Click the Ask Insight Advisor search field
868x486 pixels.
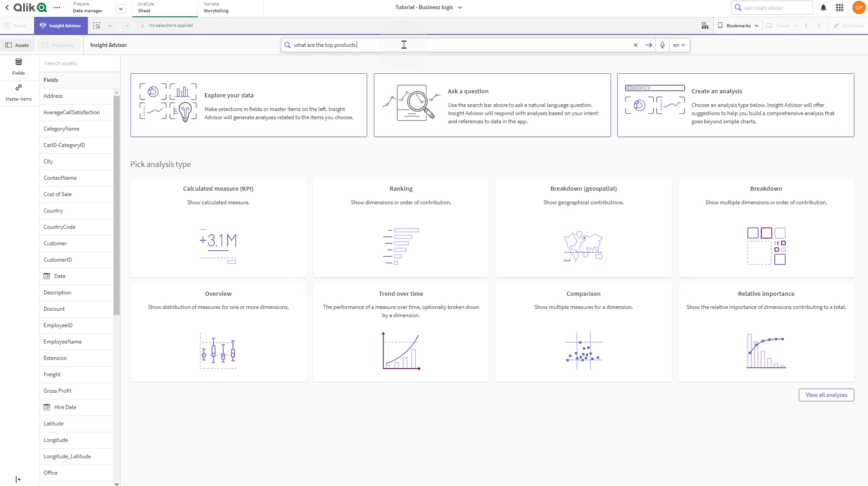tap(772, 7)
